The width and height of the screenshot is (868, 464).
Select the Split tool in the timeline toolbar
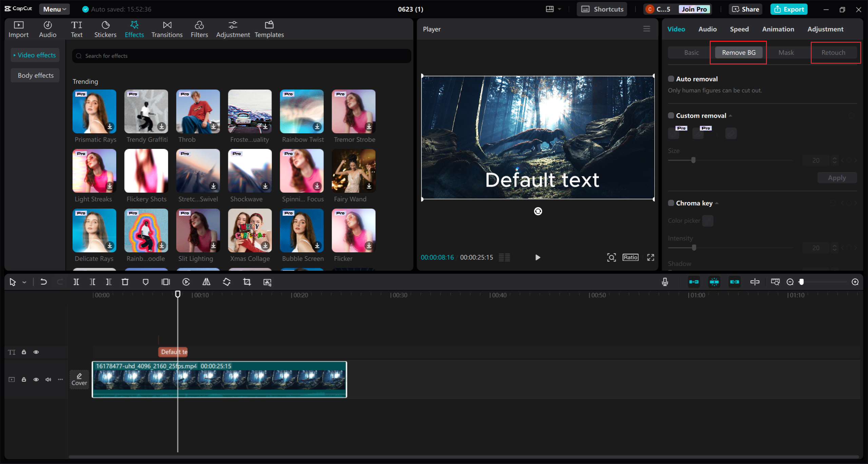76,282
